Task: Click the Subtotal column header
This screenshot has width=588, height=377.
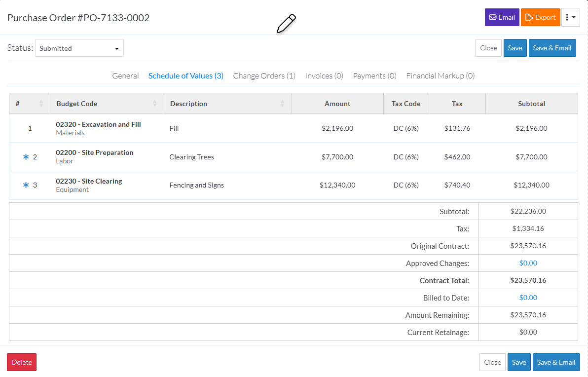Action: click(531, 104)
